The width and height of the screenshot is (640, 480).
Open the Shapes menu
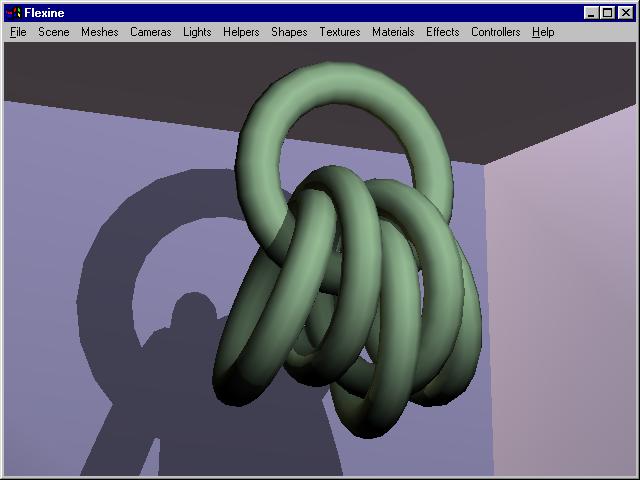pyautogui.click(x=289, y=32)
